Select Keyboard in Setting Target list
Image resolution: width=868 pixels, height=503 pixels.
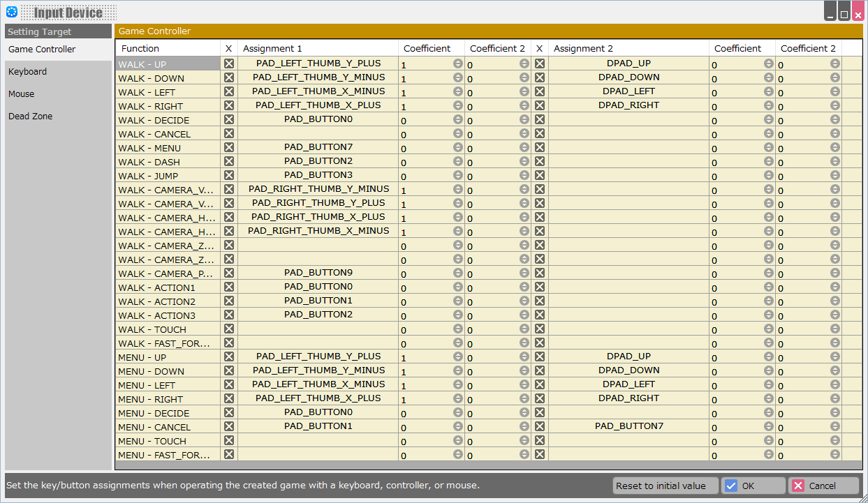pyautogui.click(x=28, y=72)
